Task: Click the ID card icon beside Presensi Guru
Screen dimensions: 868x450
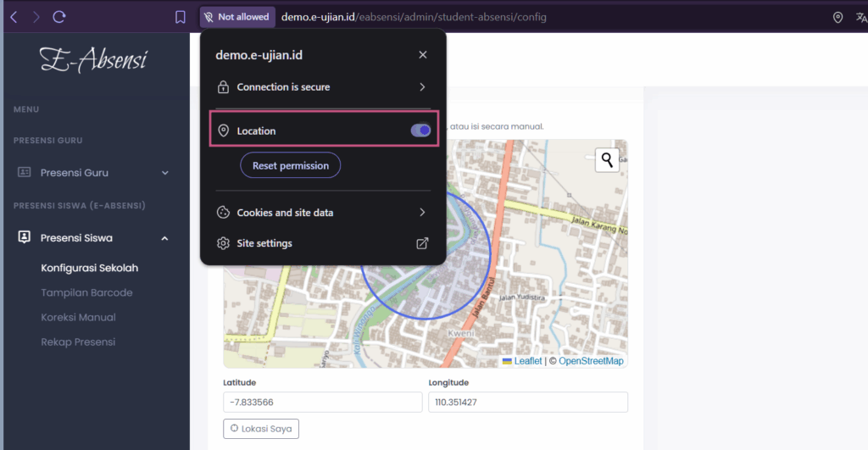Action: click(x=25, y=172)
